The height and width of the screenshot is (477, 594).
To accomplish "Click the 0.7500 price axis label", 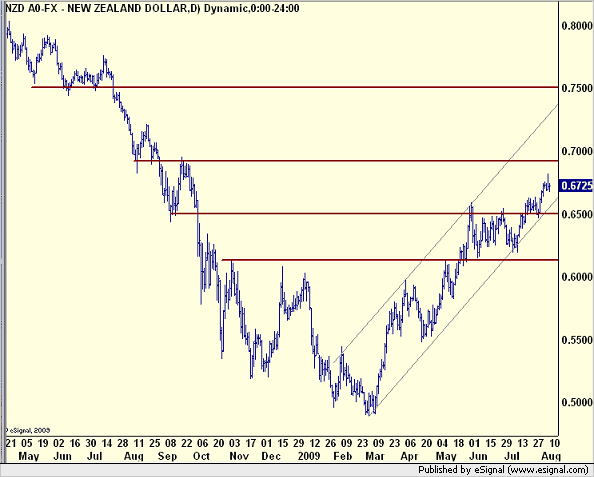I will [x=577, y=88].
